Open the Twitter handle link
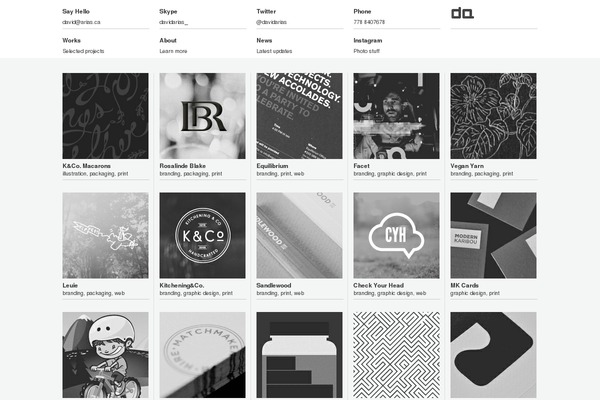Screen dimensions: 600x400 pos(271,22)
